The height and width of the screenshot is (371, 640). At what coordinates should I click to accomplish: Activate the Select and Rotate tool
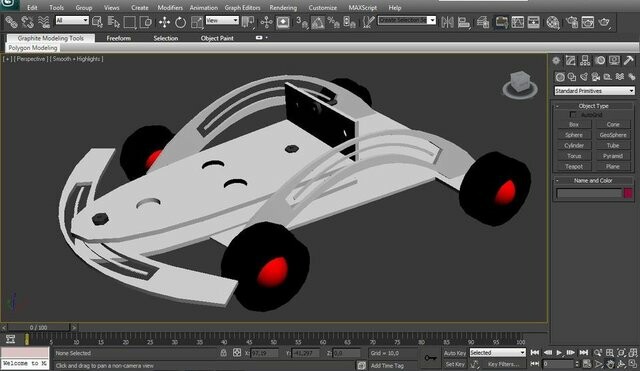pyautogui.click(x=180, y=22)
